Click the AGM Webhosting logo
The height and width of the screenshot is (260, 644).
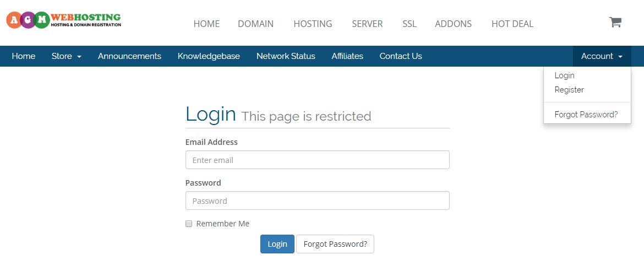(x=64, y=20)
